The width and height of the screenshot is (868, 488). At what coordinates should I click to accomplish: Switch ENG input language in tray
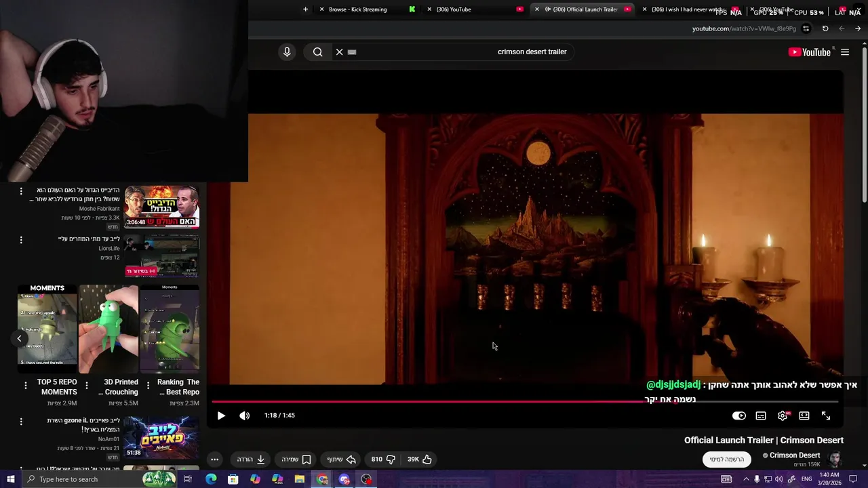click(x=806, y=479)
